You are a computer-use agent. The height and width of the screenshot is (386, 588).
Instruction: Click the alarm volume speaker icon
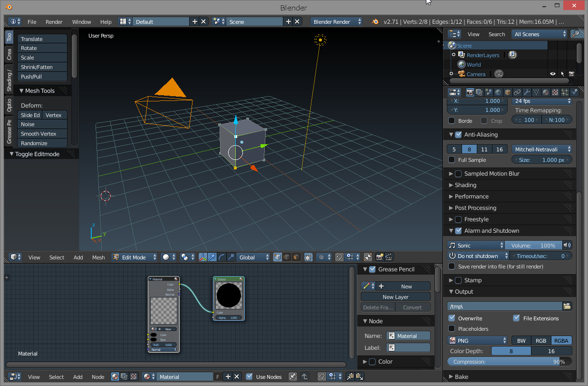pos(567,245)
